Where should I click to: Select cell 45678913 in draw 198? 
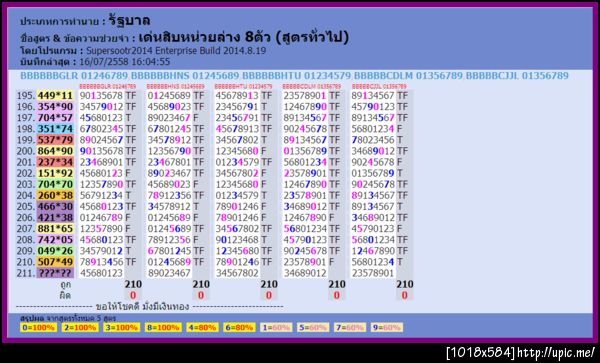coord(237,129)
